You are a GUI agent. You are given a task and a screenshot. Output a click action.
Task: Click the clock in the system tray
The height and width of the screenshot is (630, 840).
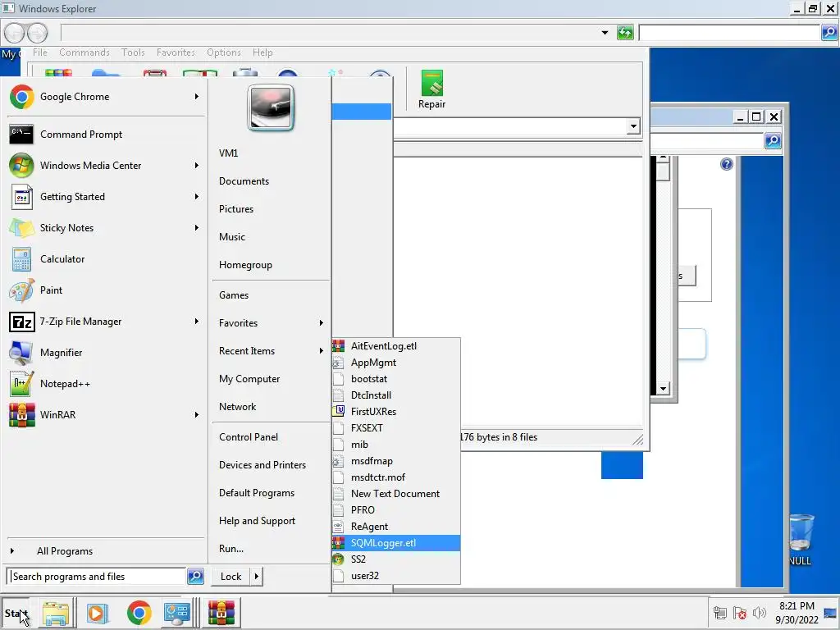797,613
